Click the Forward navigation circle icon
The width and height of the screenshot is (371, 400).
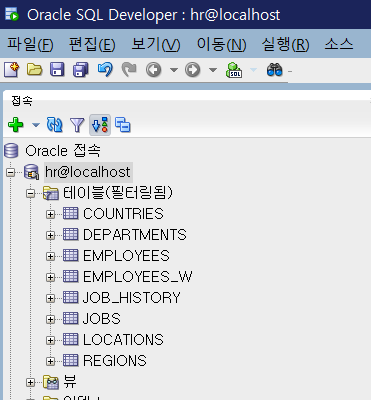(192, 70)
